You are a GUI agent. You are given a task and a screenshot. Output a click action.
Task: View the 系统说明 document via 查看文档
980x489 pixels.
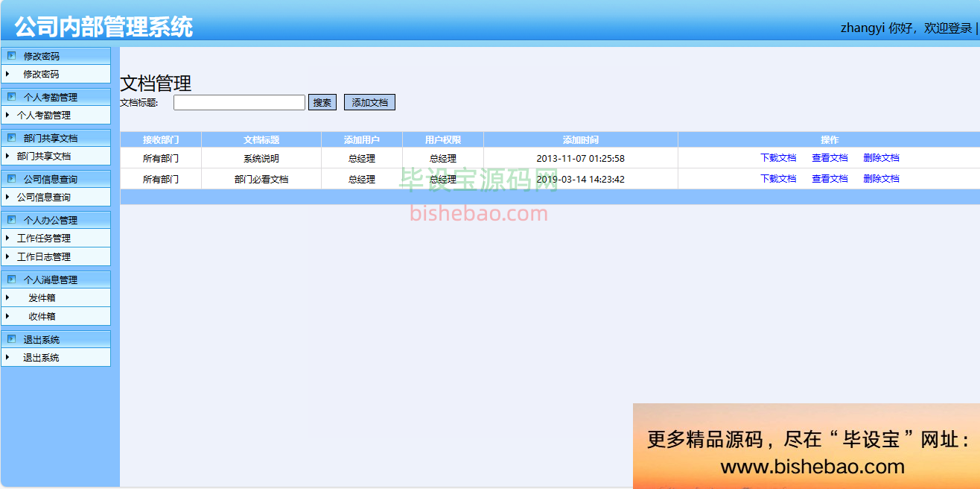pos(830,158)
